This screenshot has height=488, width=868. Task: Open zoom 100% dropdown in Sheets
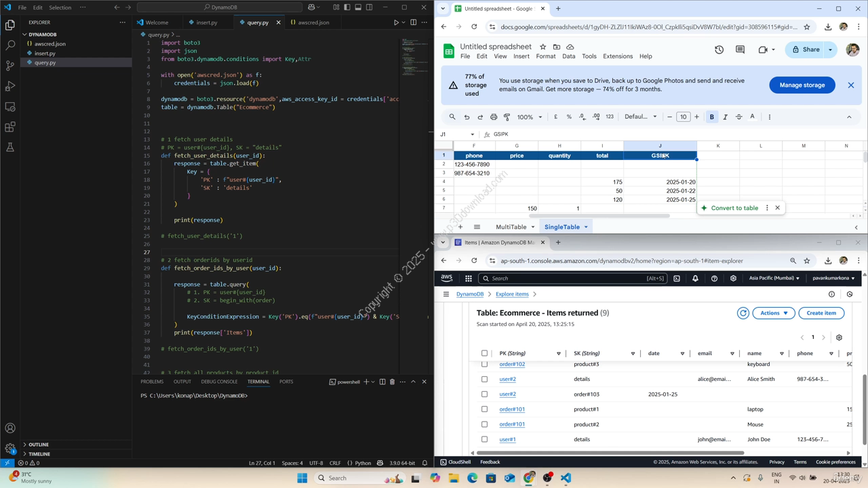pyautogui.click(x=530, y=117)
